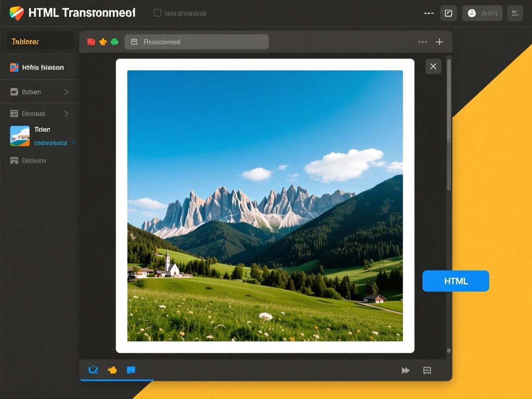
Task: Click the blue HTML button
Action: (x=455, y=281)
